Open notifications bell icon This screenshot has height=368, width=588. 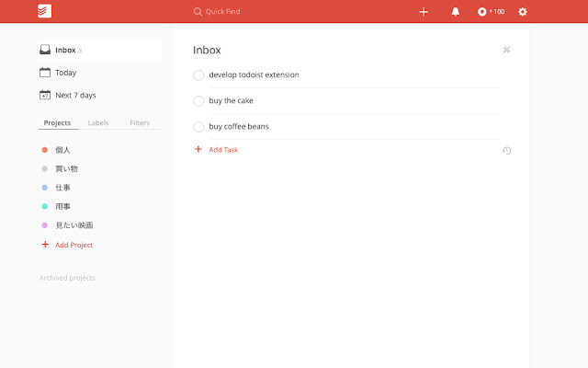(x=456, y=12)
